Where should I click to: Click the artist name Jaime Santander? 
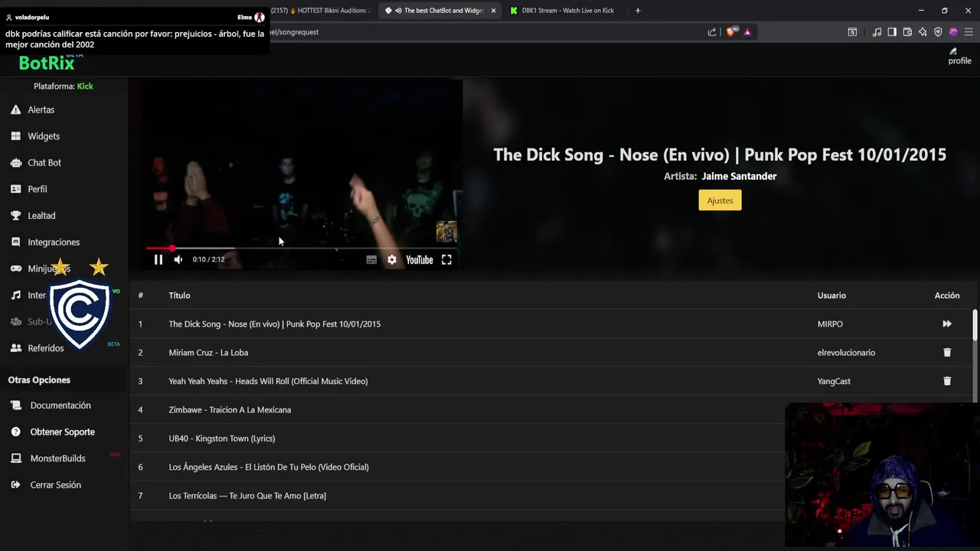click(739, 176)
